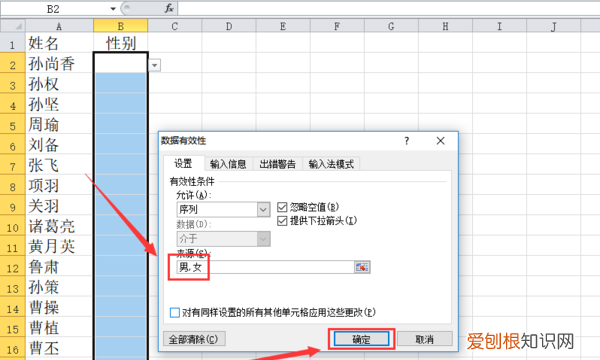Click the help question mark in dialog
The image size is (600, 360).
tap(407, 141)
